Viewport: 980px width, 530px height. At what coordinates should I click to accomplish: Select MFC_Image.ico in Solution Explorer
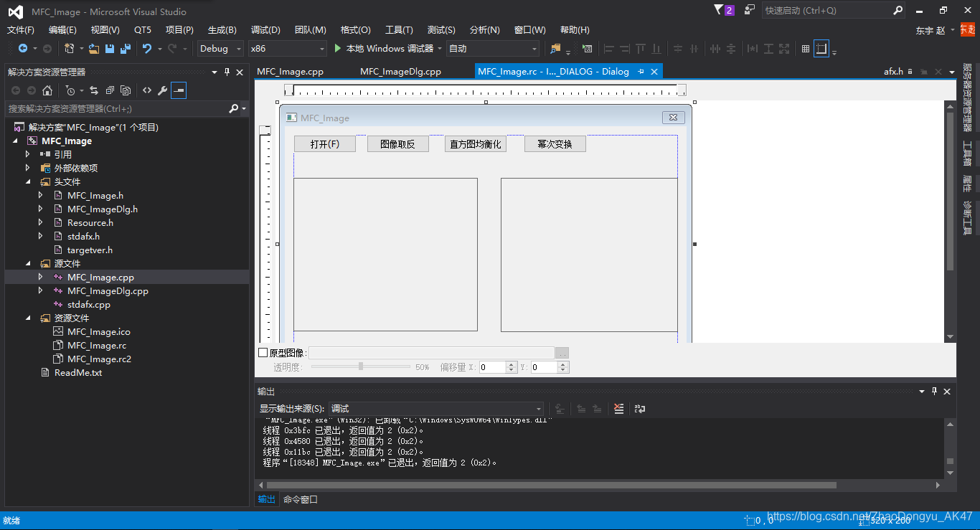(99, 331)
